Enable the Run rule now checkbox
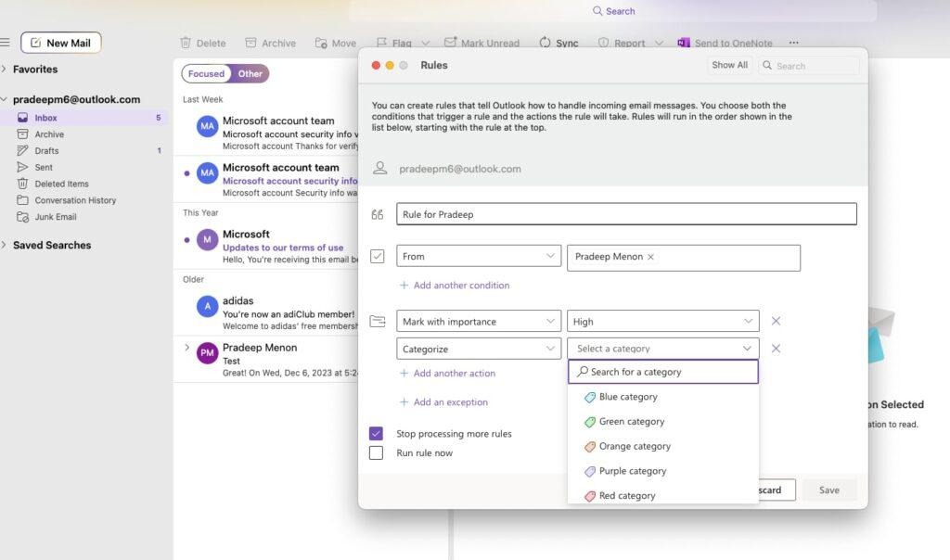 (x=376, y=452)
